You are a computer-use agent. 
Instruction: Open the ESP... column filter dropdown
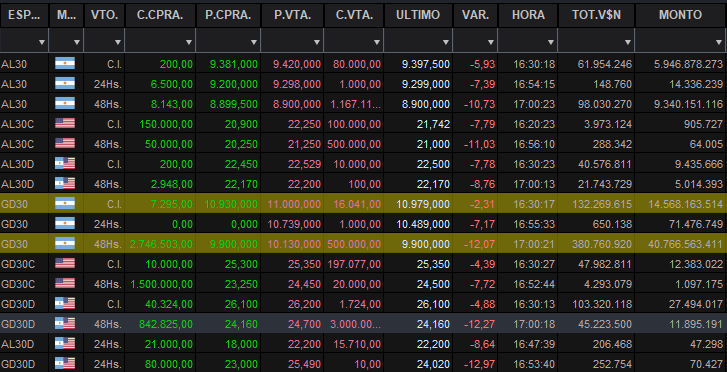(x=42, y=42)
